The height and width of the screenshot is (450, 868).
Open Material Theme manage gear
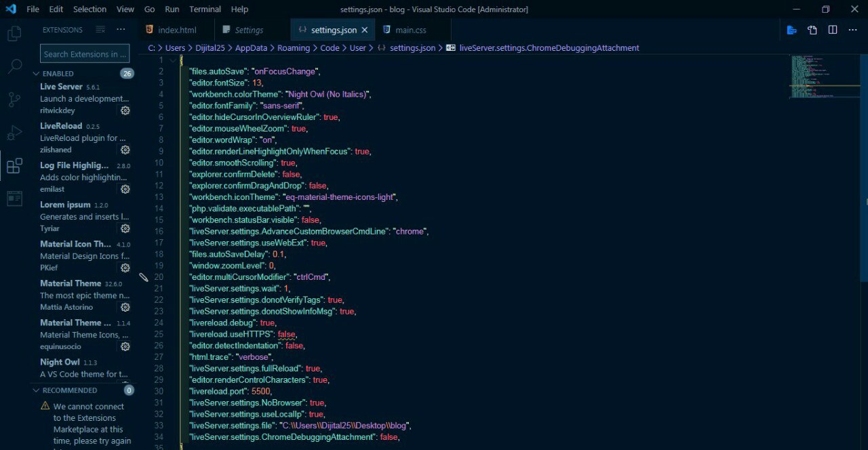point(125,307)
